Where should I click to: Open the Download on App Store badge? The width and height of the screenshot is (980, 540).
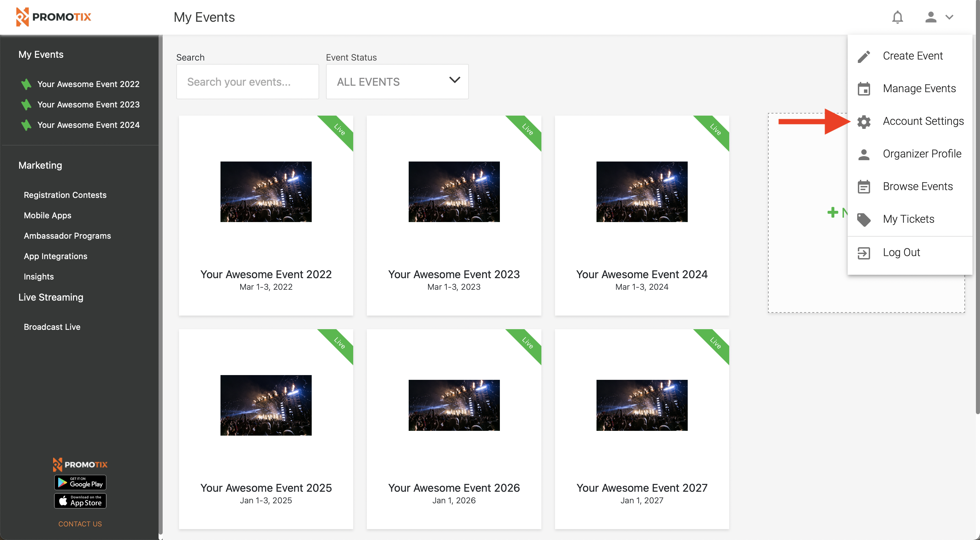80,501
